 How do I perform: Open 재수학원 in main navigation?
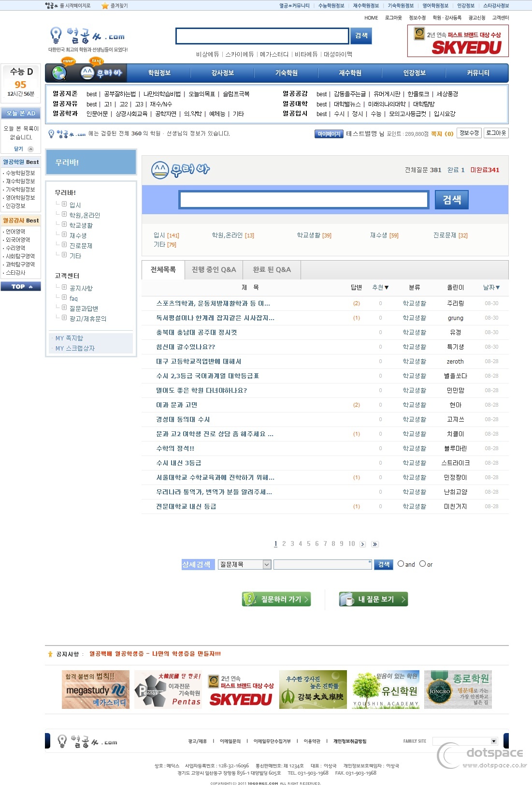pos(350,73)
